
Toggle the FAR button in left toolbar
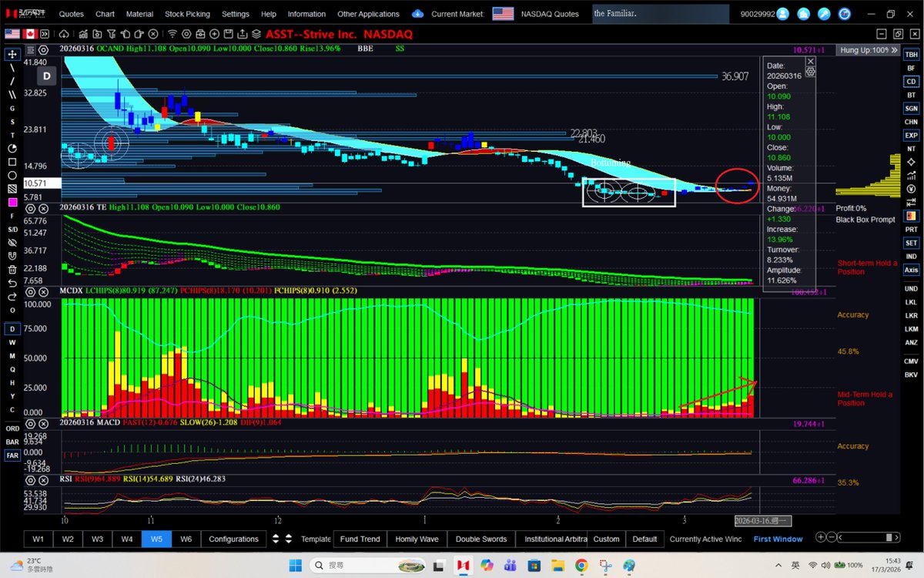(x=12, y=455)
